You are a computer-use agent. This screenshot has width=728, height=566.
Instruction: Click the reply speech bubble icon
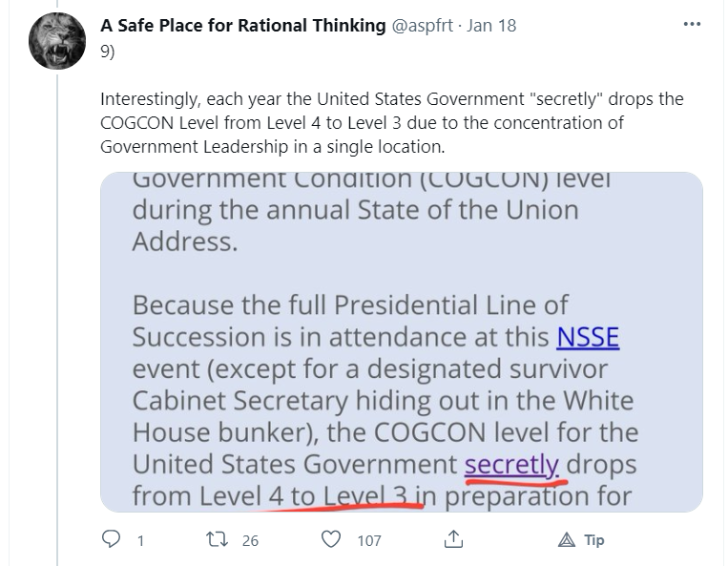point(111,539)
